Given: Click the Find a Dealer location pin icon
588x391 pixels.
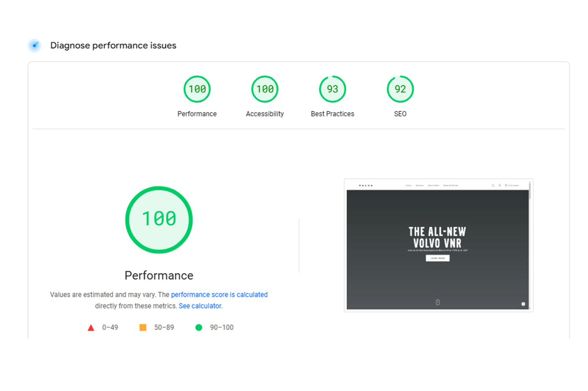Looking at the screenshot, I should coord(506,185).
